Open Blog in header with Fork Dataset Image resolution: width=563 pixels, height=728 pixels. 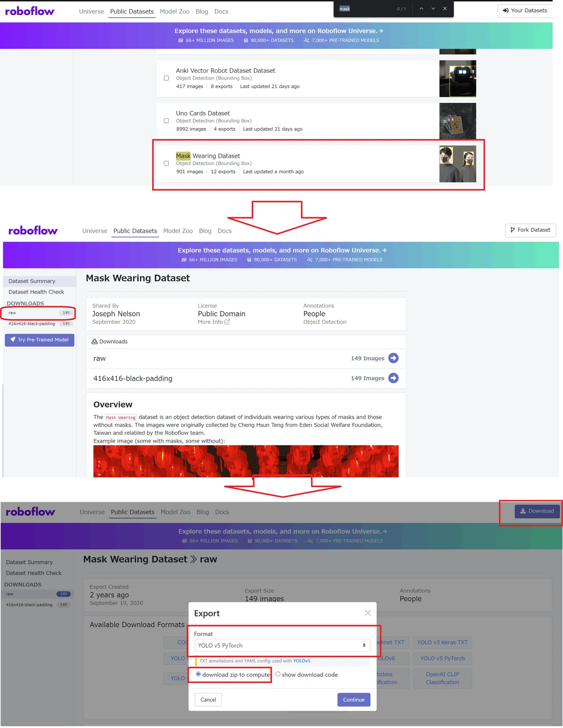coord(205,231)
